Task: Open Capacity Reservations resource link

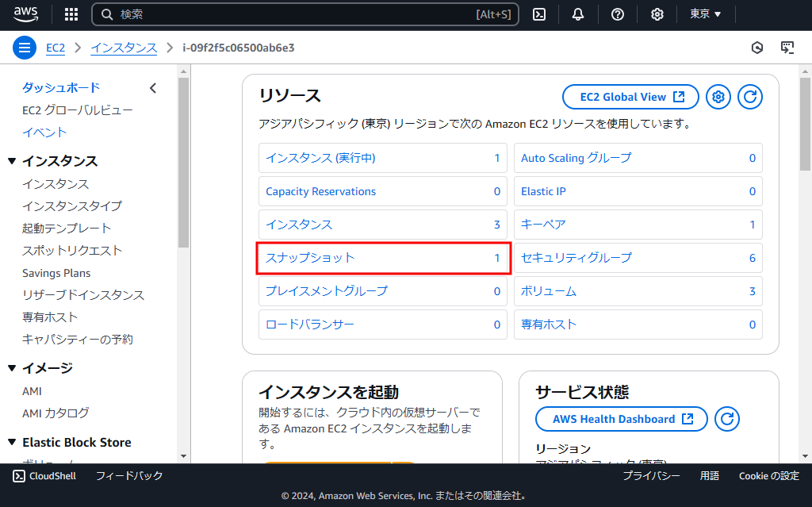Action: tap(320, 191)
